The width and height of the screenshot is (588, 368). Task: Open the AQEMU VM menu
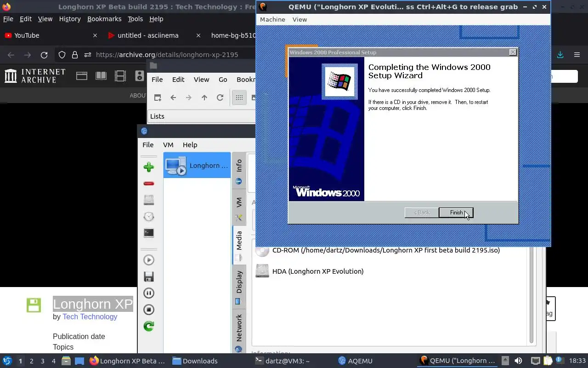168,144
